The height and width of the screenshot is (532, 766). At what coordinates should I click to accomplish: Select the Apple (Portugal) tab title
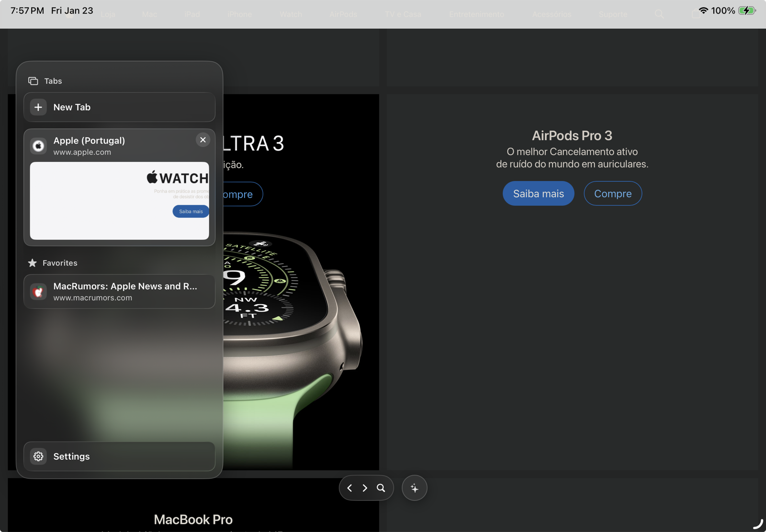click(x=89, y=141)
